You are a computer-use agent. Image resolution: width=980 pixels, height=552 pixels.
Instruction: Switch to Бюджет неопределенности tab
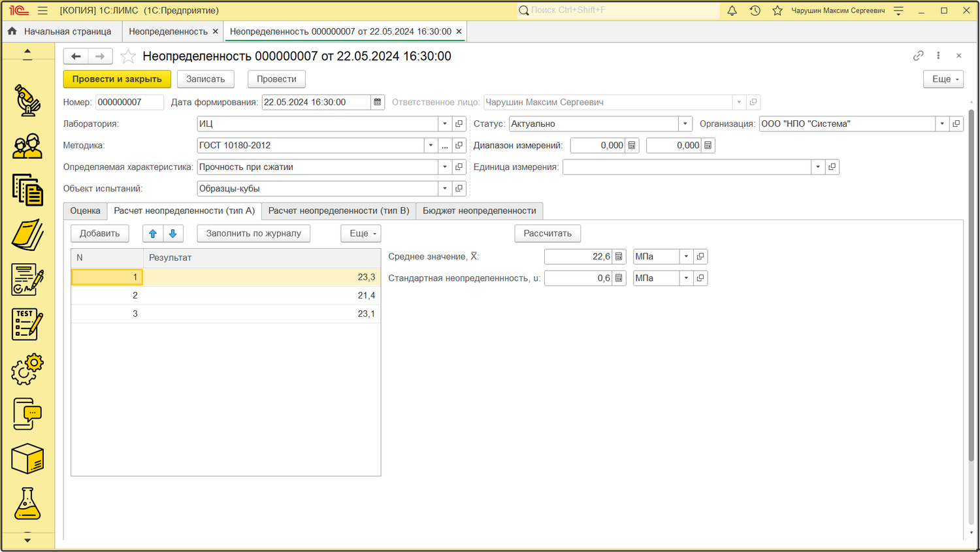click(x=479, y=210)
